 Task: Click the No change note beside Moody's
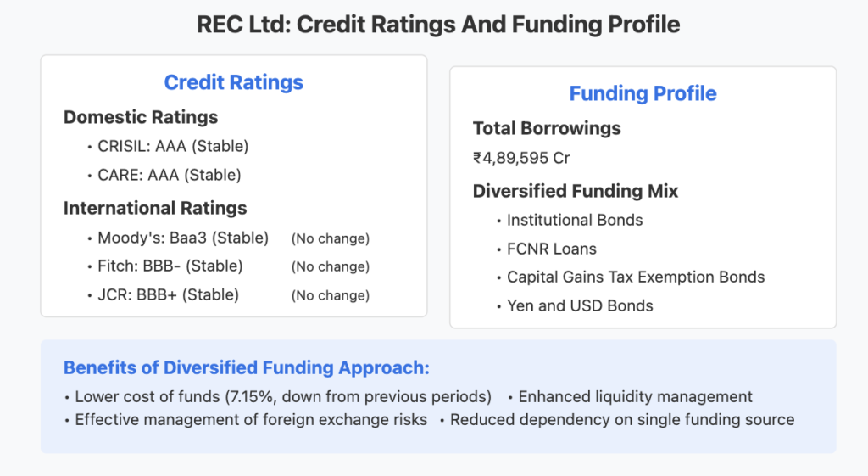(x=331, y=238)
